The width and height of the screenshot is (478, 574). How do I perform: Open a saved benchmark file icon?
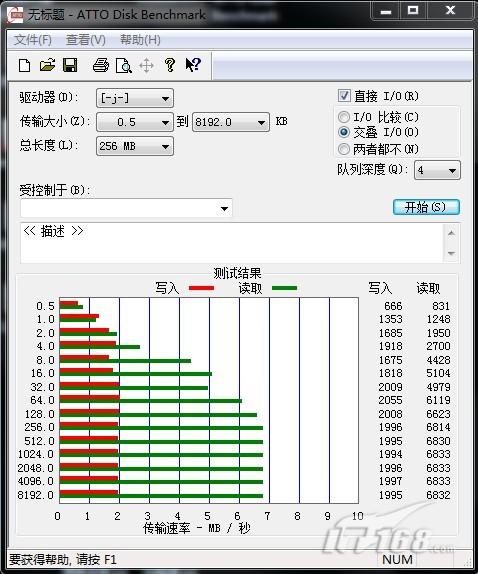pyautogui.click(x=47, y=66)
